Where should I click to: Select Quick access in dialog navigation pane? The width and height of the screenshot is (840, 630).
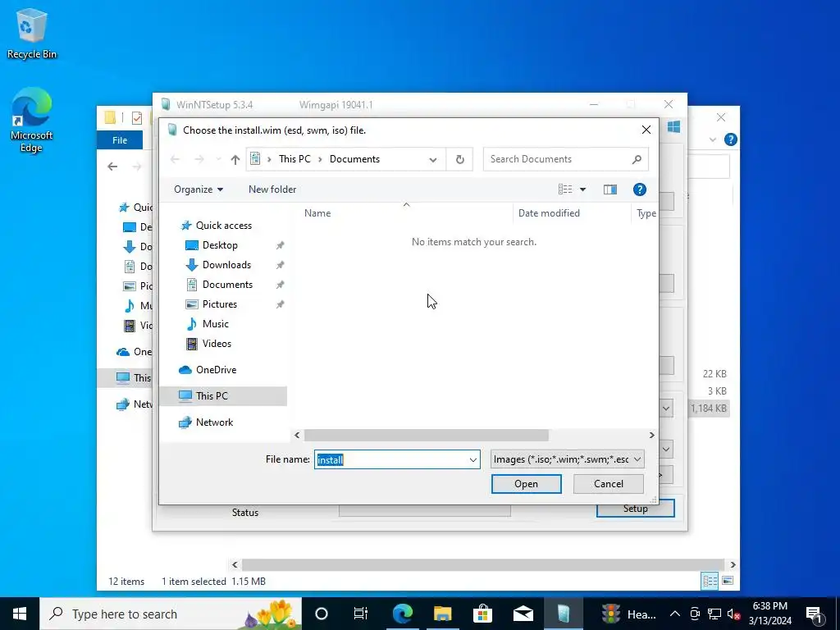point(223,226)
